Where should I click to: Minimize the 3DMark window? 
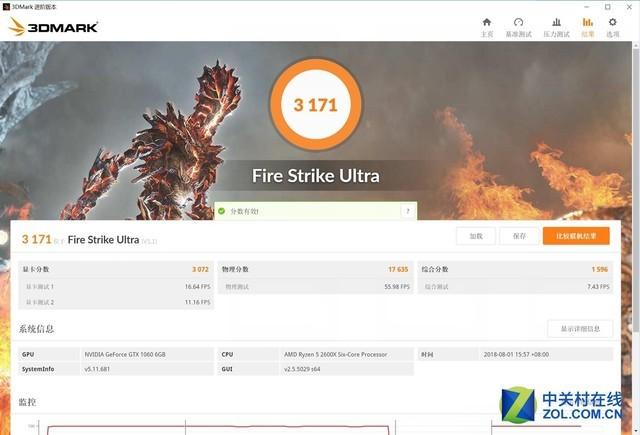pos(587,7)
